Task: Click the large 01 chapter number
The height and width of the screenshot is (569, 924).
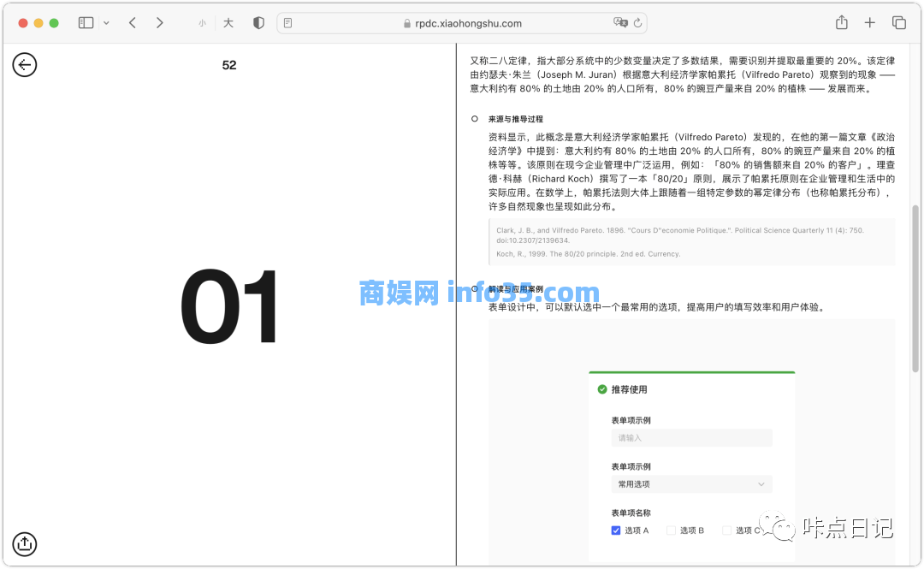Action: click(x=229, y=306)
